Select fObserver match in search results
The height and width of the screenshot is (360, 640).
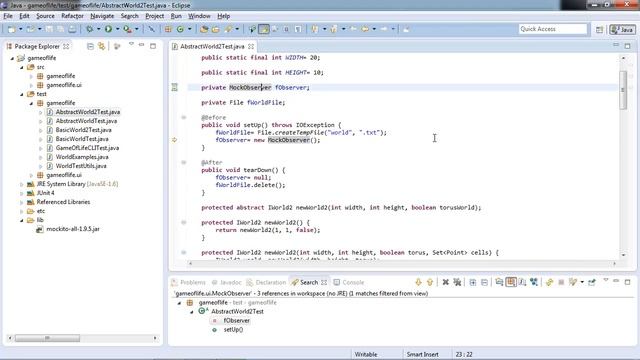coord(236,321)
